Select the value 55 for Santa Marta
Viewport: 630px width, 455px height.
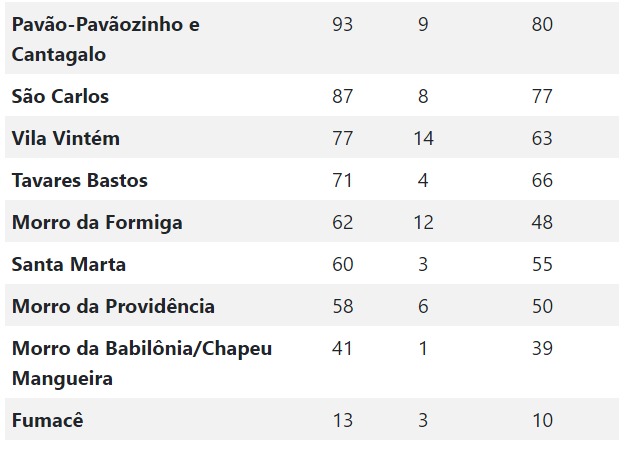(542, 264)
